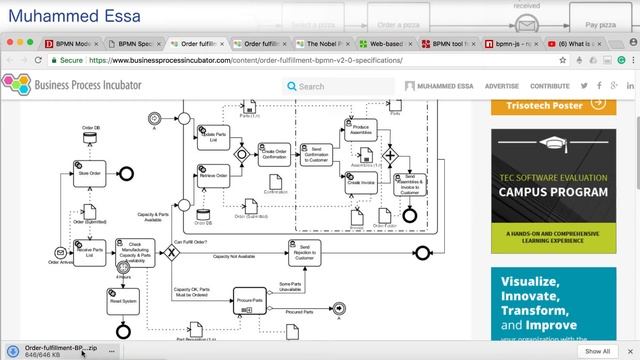Click the search magnifier icon
This screenshot has height=360, width=640.
(x=291, y=87)
